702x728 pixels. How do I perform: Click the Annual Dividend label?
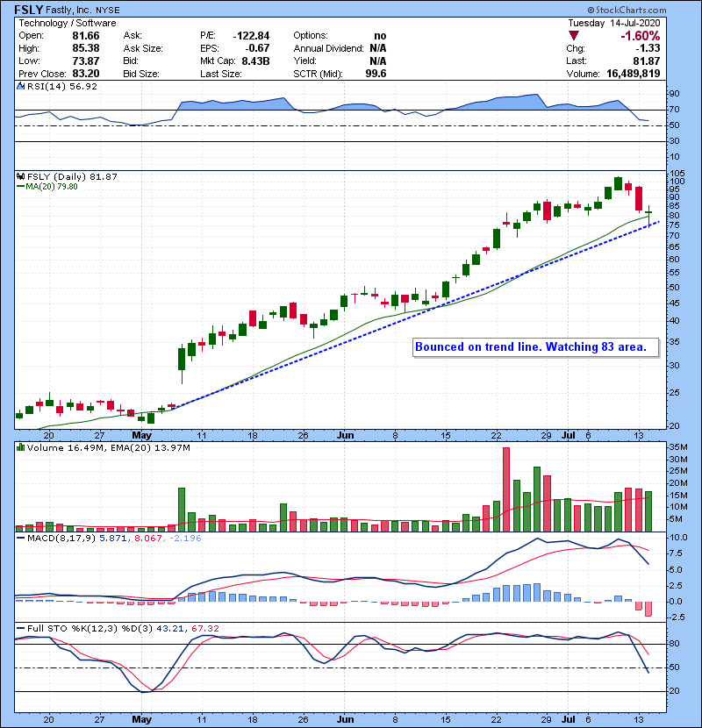[328, 48]
